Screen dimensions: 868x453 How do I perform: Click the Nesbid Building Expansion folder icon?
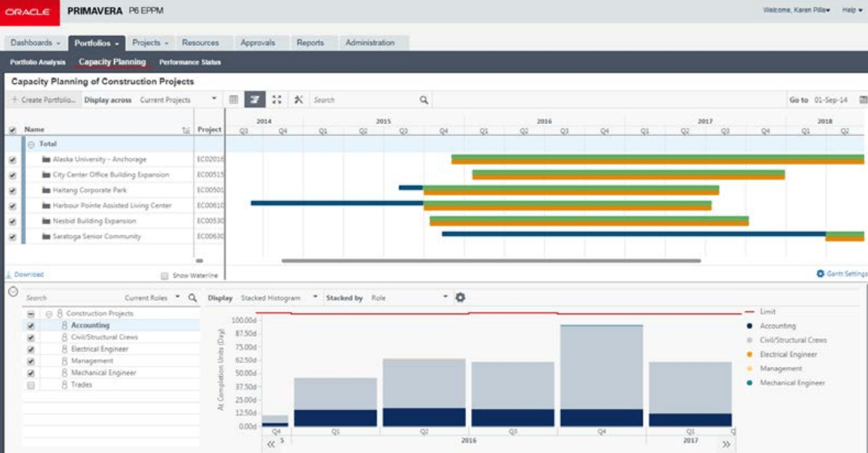click(x=46, y=221)
